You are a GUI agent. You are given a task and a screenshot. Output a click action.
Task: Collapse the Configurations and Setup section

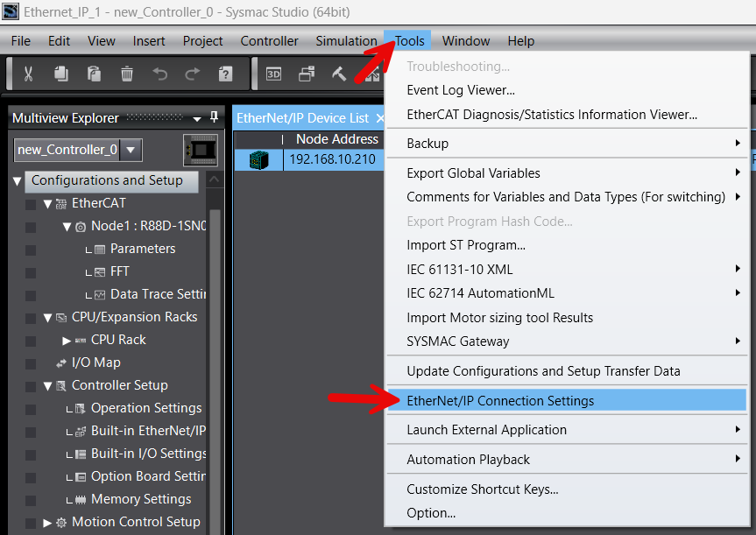tap(18, 181)
